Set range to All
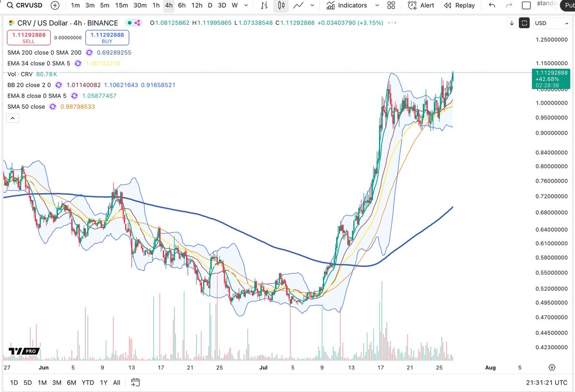The image size is (575, 392). (x=116, y=382)
